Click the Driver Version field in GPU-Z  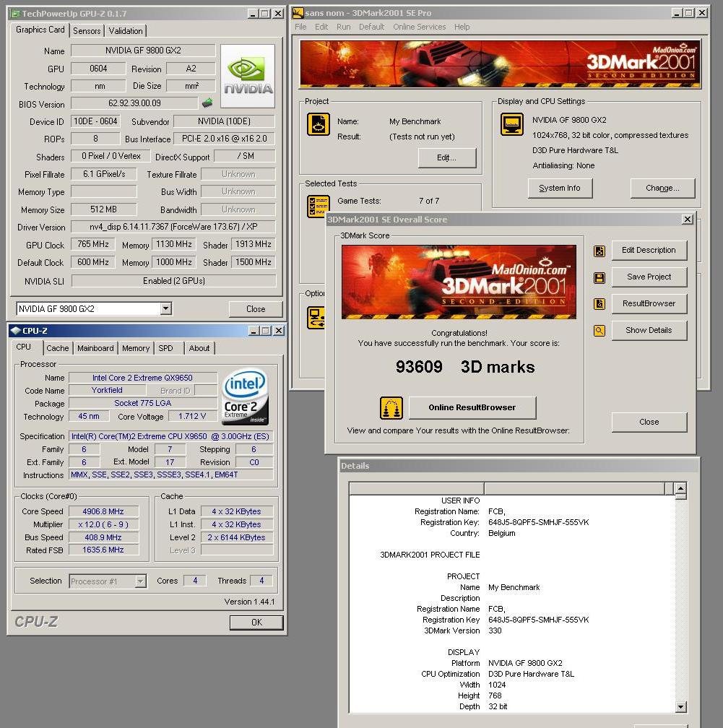pyautogui.click(x=173, y=227)
